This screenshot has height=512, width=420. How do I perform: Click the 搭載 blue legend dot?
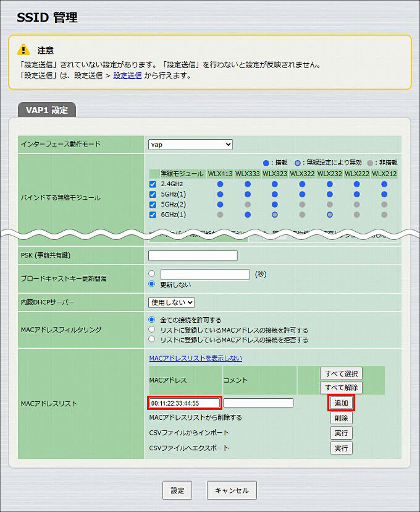click(266, 163)
